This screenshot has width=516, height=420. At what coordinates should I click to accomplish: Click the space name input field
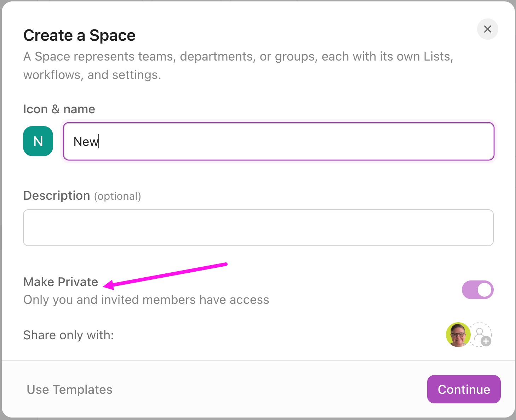click(279, 141)
